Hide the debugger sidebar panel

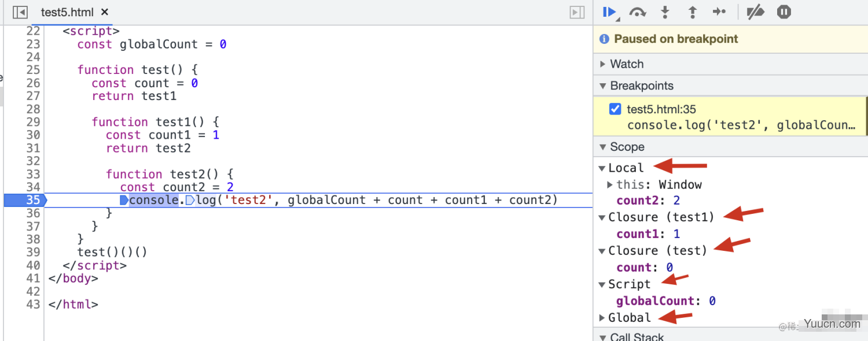coord(577,12)
